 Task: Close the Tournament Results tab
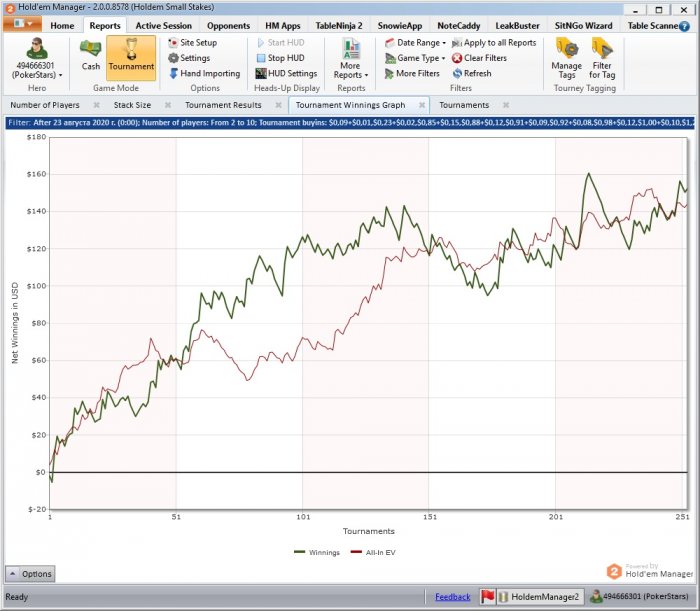[279, 105]
